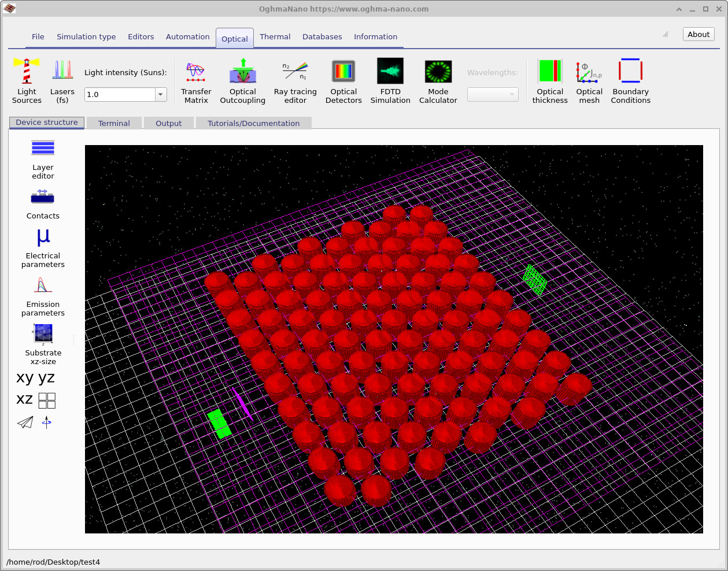Open the Information ribbon tab
Image resolution: width=728 pixels, height=571 pixels.
pos(376,36)
